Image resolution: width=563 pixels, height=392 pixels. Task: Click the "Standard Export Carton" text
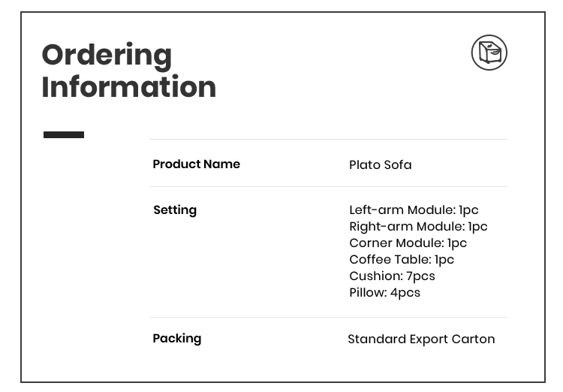point(421,339)
